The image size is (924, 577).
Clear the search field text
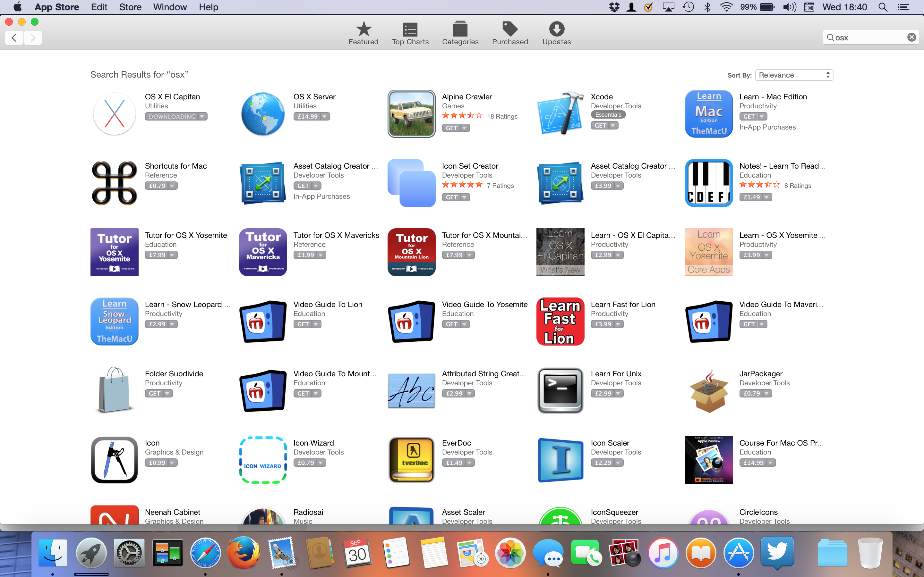[x=911, y=38]
